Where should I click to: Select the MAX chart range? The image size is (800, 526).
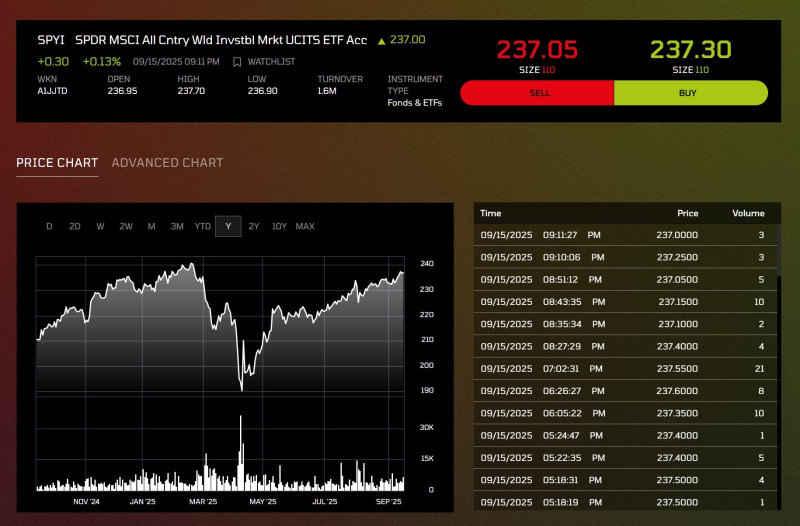tap(305, 226)
